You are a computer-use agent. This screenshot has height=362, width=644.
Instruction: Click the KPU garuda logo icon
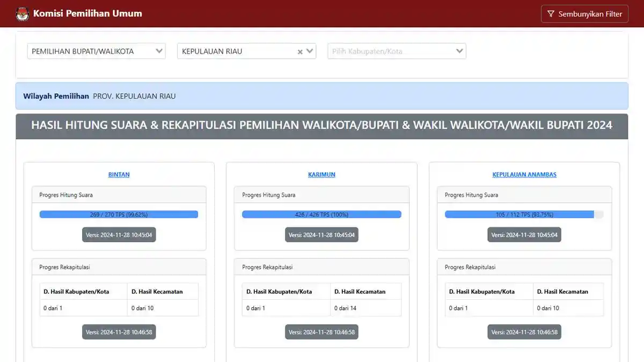click(23, 13)
